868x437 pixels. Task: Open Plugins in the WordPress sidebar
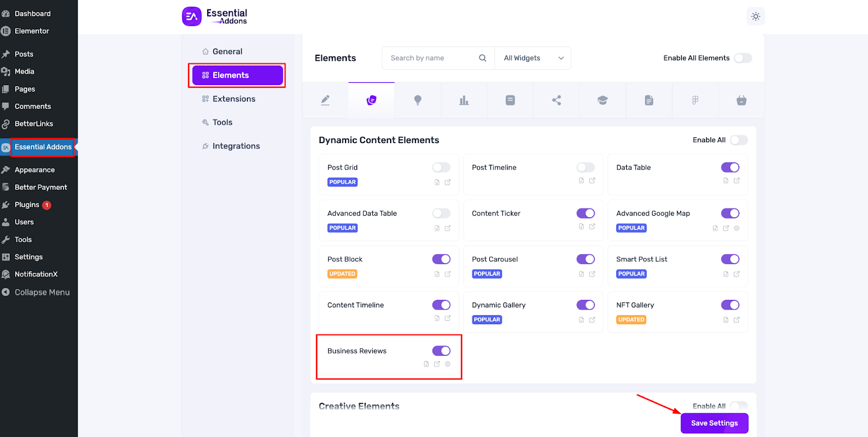tap(27, 204)
